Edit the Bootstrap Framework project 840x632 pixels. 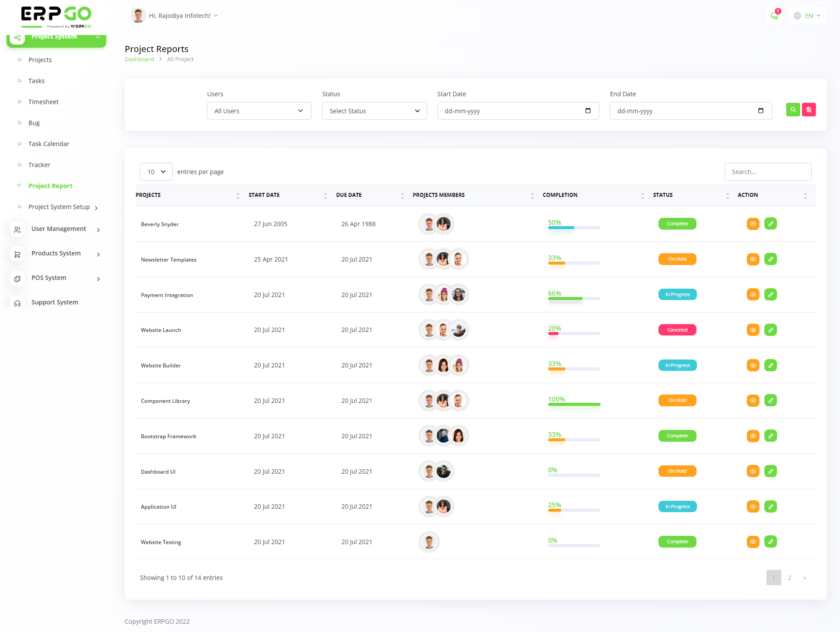tap(770, 436)
